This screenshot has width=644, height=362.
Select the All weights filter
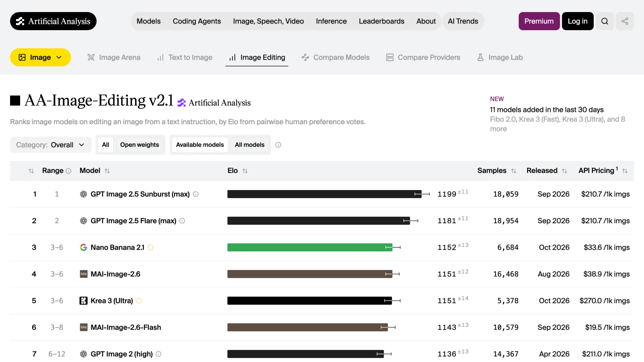105,145
